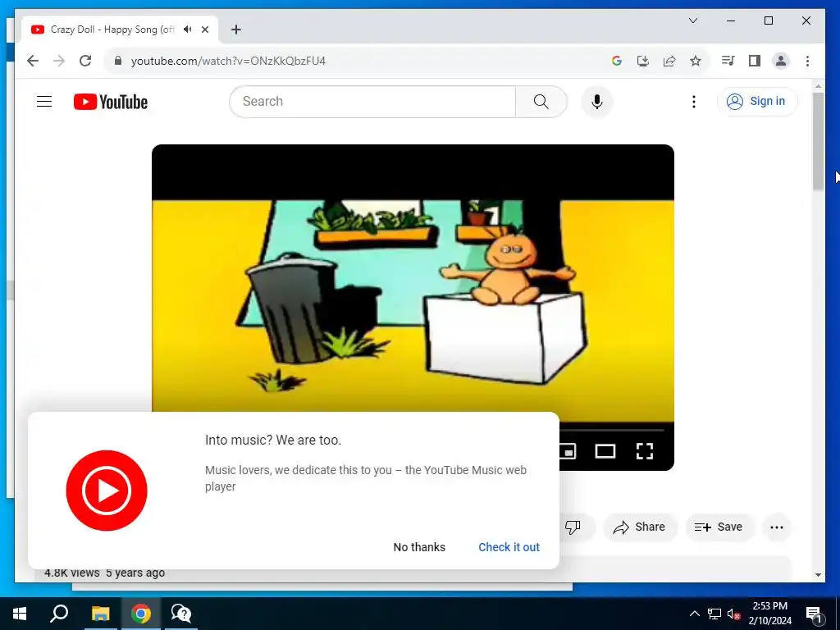840x630 pixels.
Task: Open more actions ellipsis below video
Action: pos(777,527)
